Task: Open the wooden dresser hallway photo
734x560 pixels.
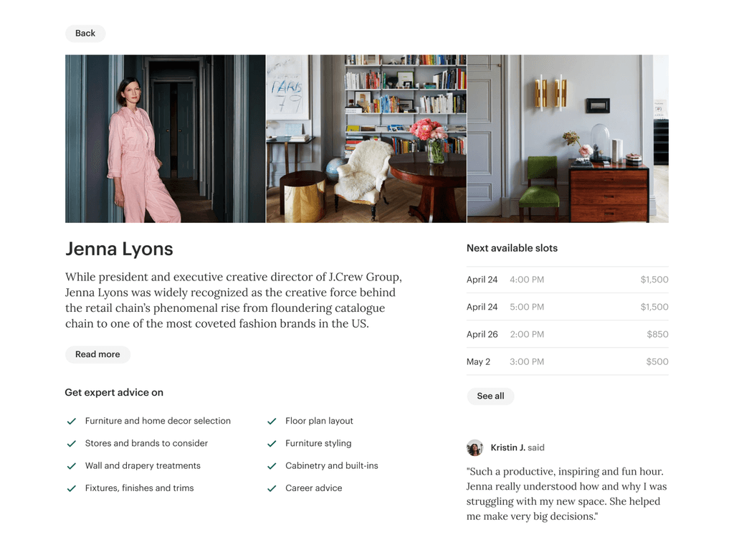Action: tap(568, 138)
